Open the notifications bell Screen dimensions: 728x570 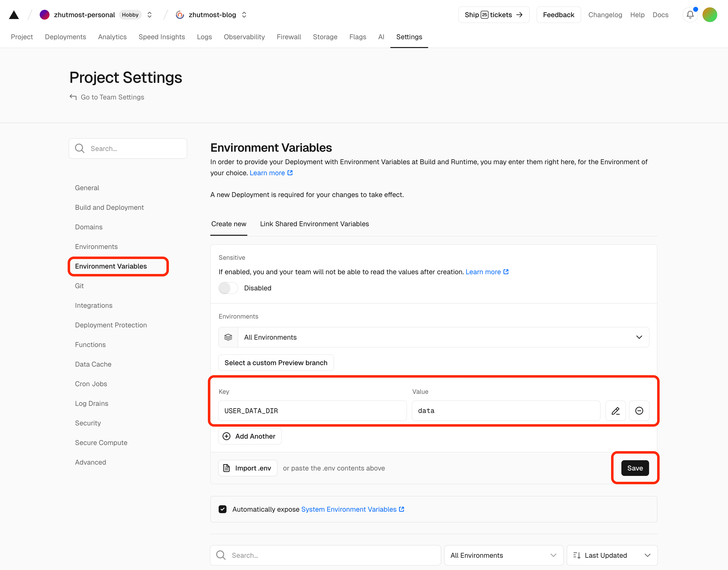tap(690, 15)
